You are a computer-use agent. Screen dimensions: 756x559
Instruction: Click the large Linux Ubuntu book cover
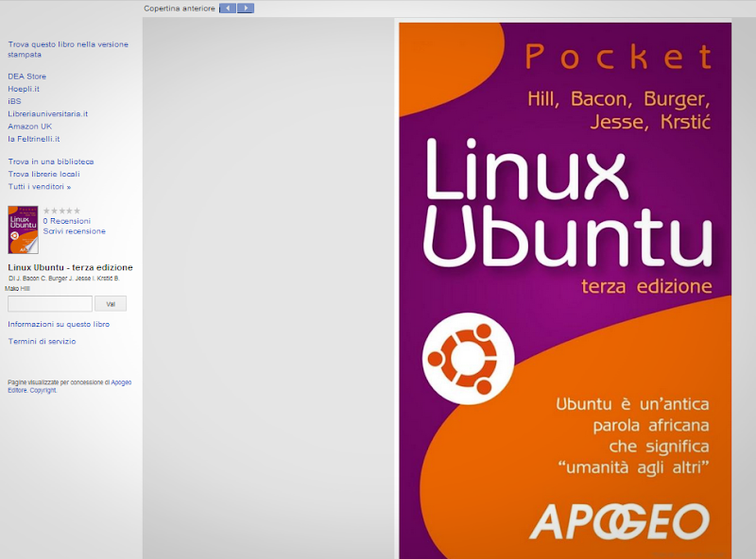pos(565,291)
